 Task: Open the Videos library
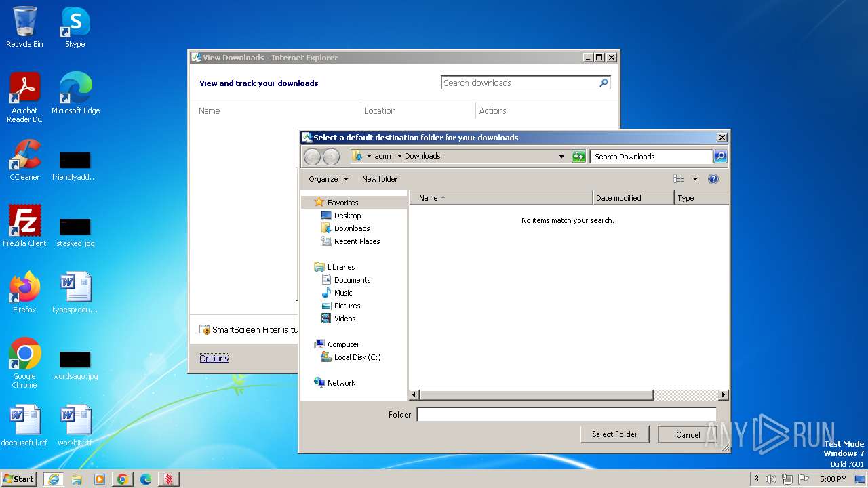coord(344,319)
